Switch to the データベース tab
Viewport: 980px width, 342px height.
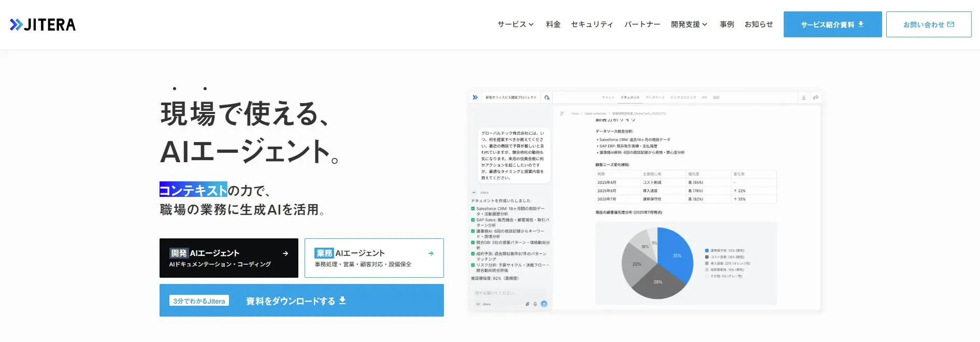tap(655, 97)
